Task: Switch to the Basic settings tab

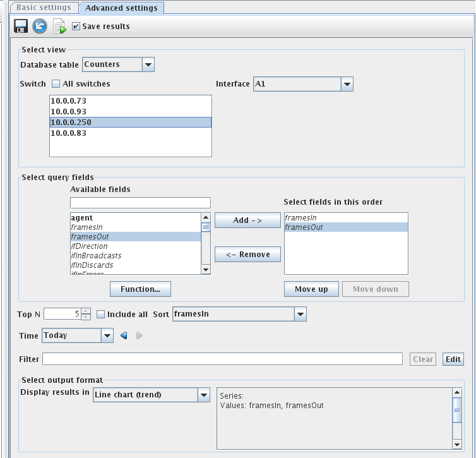Action: 44,8
